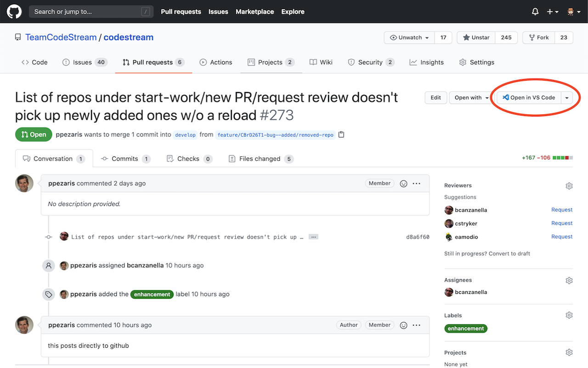Open the 23 forks count
588x368 pixels.
point(564,37)
